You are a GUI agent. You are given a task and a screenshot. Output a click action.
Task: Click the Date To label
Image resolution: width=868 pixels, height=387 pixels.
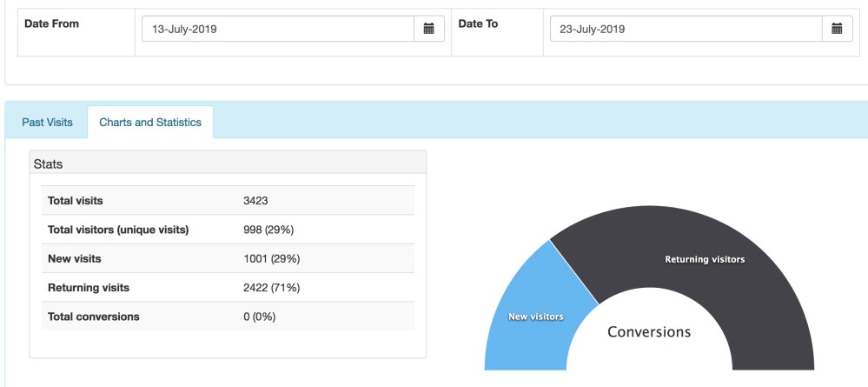[x=478, y=23]
